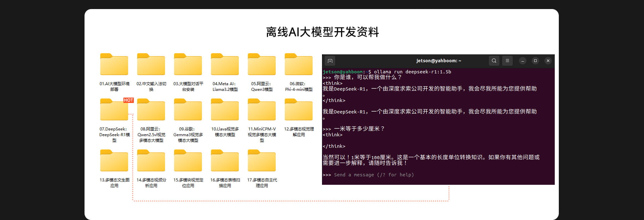Open the 11.MiniCPM-V视觉多模态大模型 folder
The image size is (644, 220).
pyautogui.click(x=262, y=110)
